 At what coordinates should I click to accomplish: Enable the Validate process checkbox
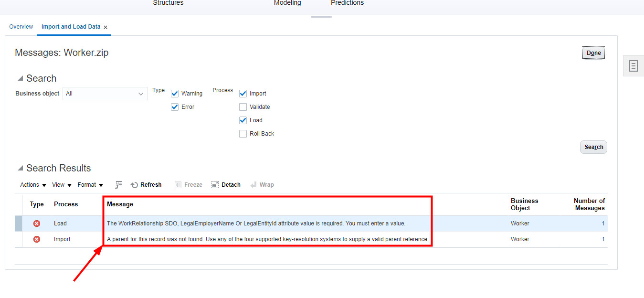click(x=243, y=107)
